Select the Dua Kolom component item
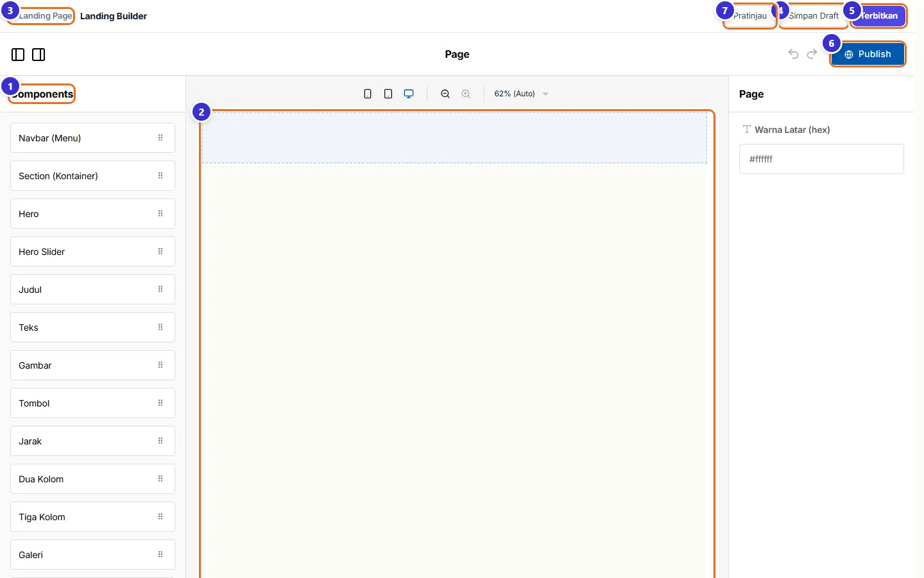 92,479
